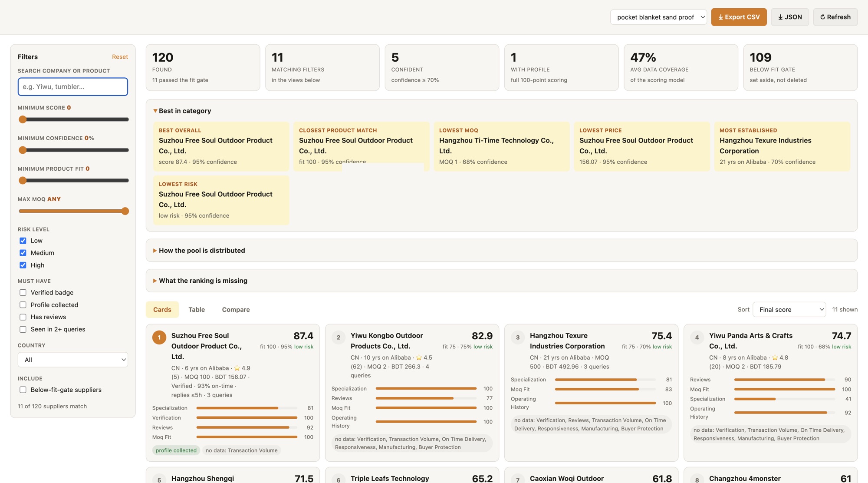This screenshot has width=868, height=483.
Task: Open Suzhou Free Soul card title
Action: [207, 346]
